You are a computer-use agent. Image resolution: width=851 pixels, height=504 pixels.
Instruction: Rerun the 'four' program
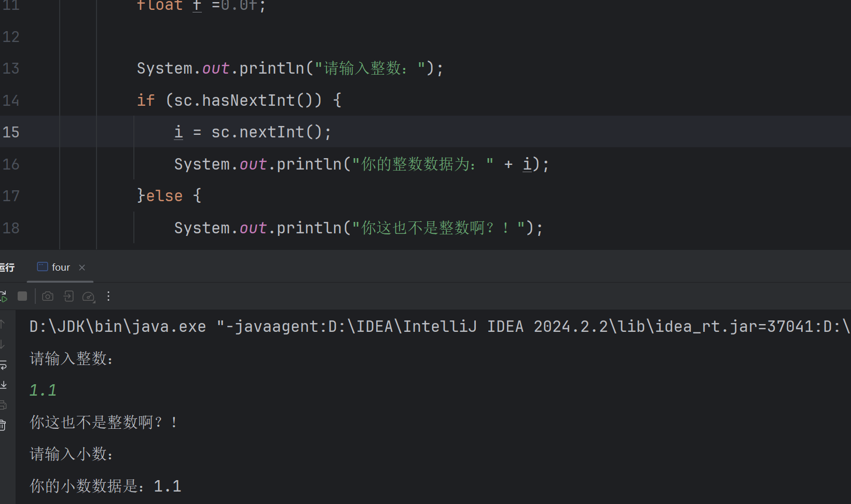click(3, 296)
